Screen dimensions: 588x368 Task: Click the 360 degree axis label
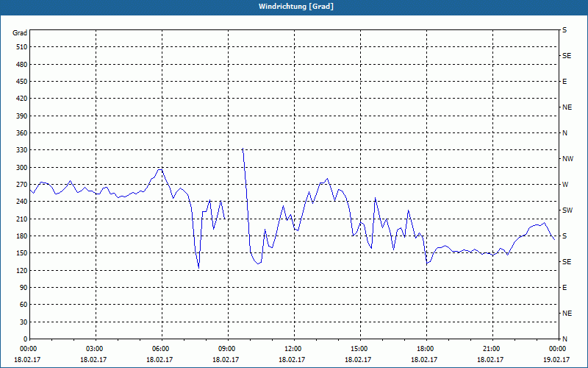click(22, 133)
